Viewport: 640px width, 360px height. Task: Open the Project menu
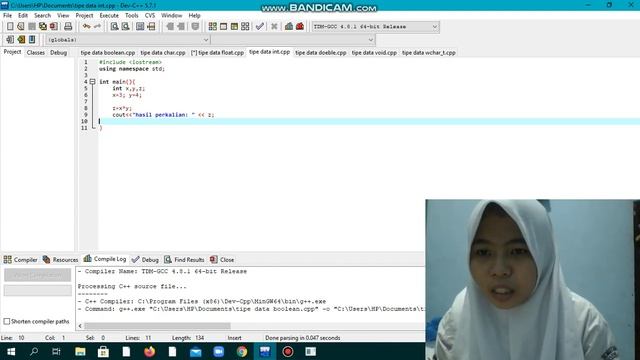click(x=84, y=16)
